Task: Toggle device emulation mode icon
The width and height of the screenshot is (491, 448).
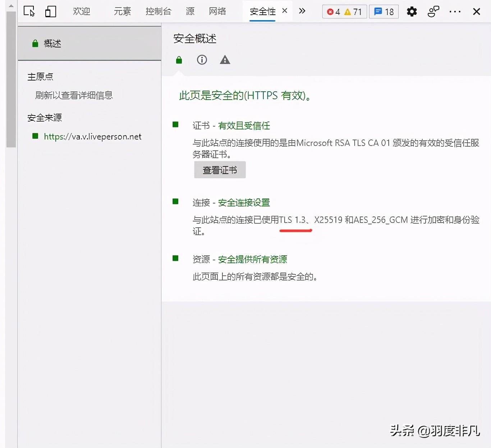Action: click(x=51, y=12)
